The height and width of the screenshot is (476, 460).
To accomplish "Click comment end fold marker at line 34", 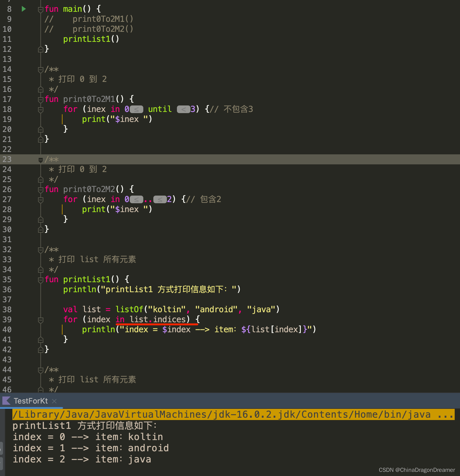I will point(41,270).
